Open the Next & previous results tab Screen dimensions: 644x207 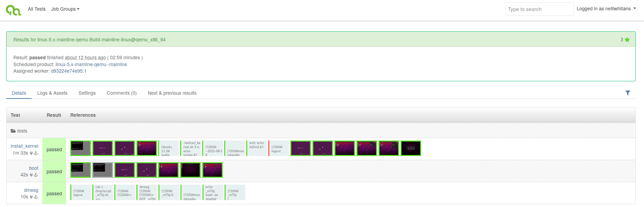pyautogui.click(x=172, y=93)
